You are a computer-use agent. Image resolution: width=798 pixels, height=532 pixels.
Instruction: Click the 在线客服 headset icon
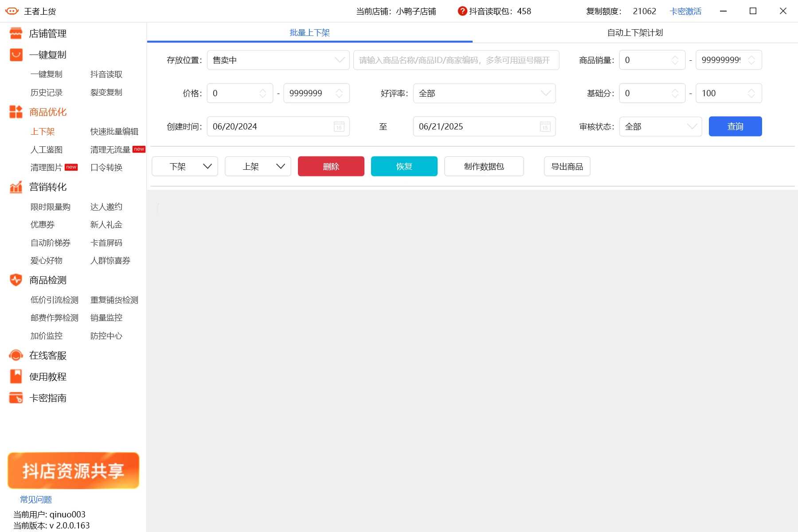click(16, 355)
